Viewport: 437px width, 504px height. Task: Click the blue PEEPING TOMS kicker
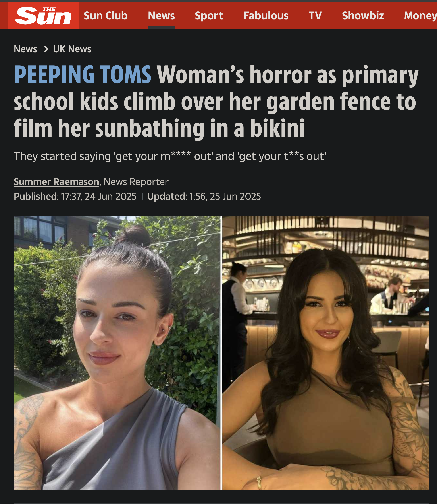(83, 74)
